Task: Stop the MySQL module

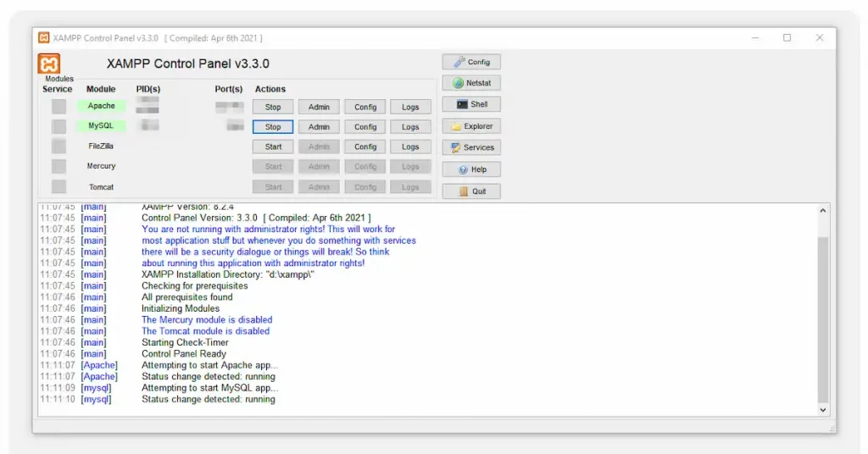Action: click(273, 127)
